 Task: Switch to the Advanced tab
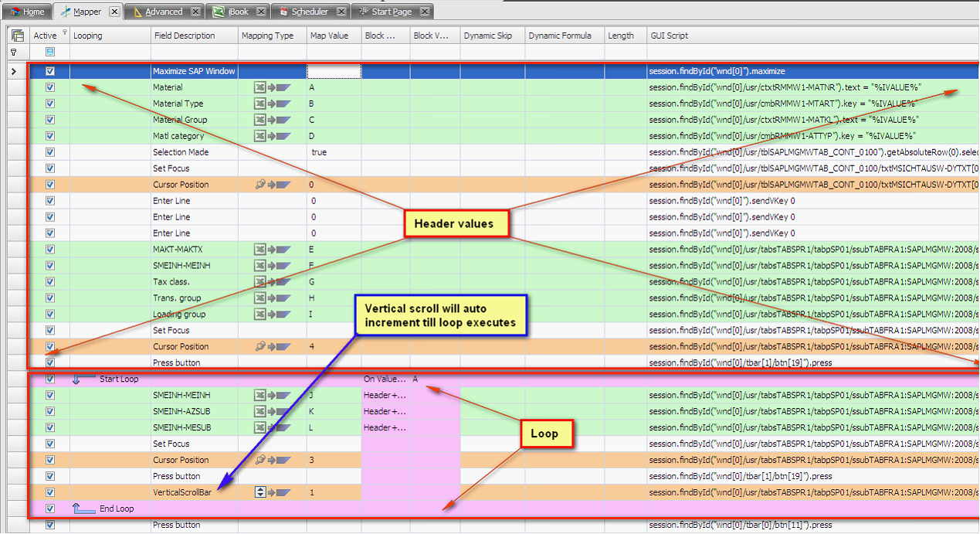tap(158, 12)
